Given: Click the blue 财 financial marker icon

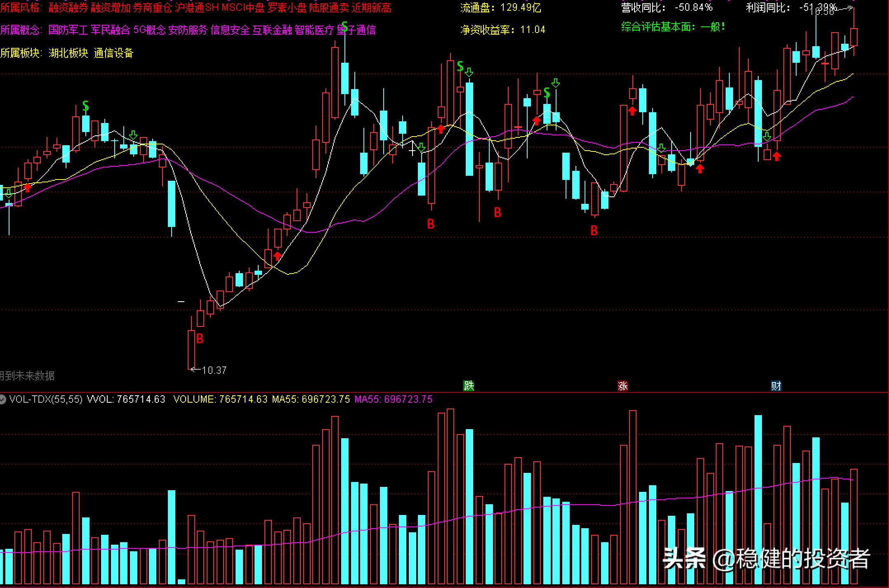Looking at the screenshot, I should pos(776,386).
